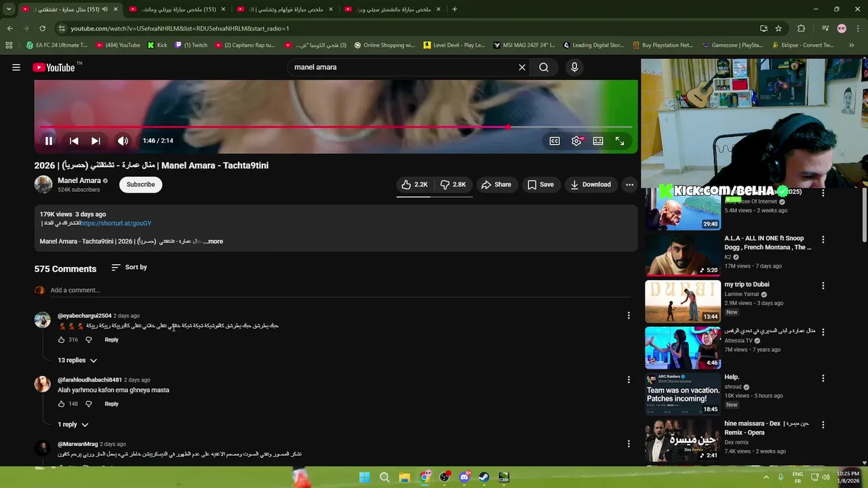Image resolution: width=868 pixels, height=488 pixels.
Task: Open options for @eyabechargui2504 comment
Action: point(629,316)
